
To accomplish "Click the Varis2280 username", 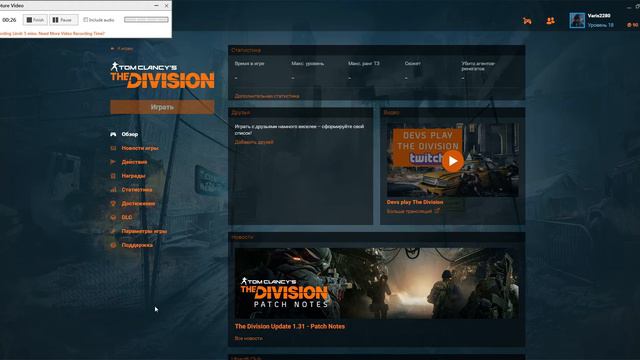I will 599,16.
